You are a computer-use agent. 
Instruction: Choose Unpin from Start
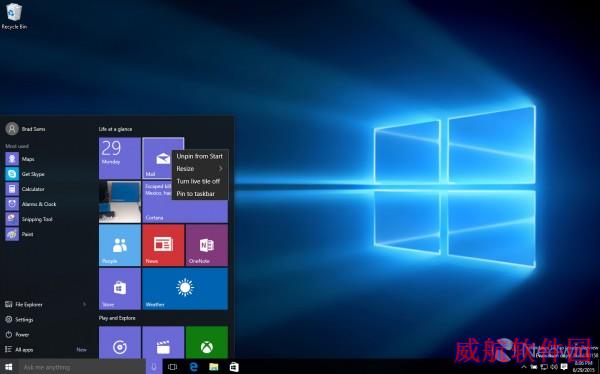200,156
